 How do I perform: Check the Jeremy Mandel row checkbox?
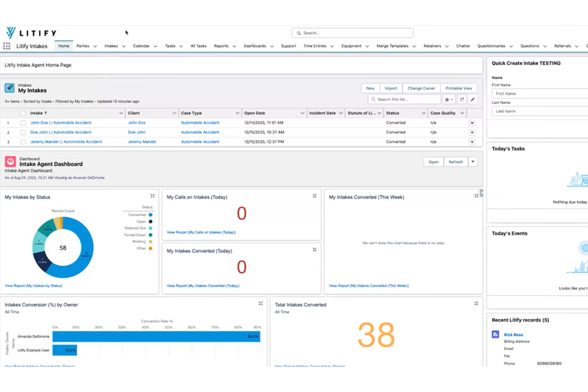pyautogui.click(x=23, y=142)
